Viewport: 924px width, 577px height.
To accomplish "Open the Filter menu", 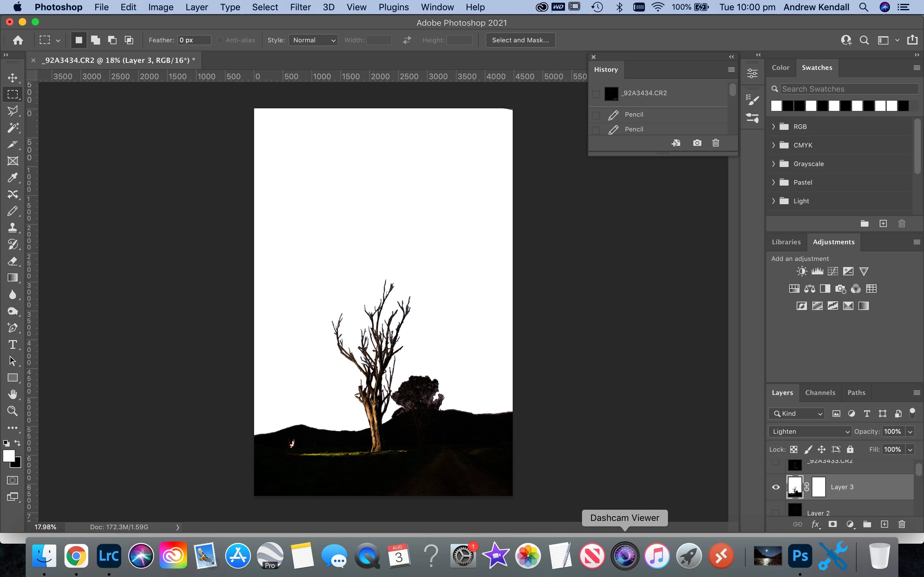I will coord(300,7).
